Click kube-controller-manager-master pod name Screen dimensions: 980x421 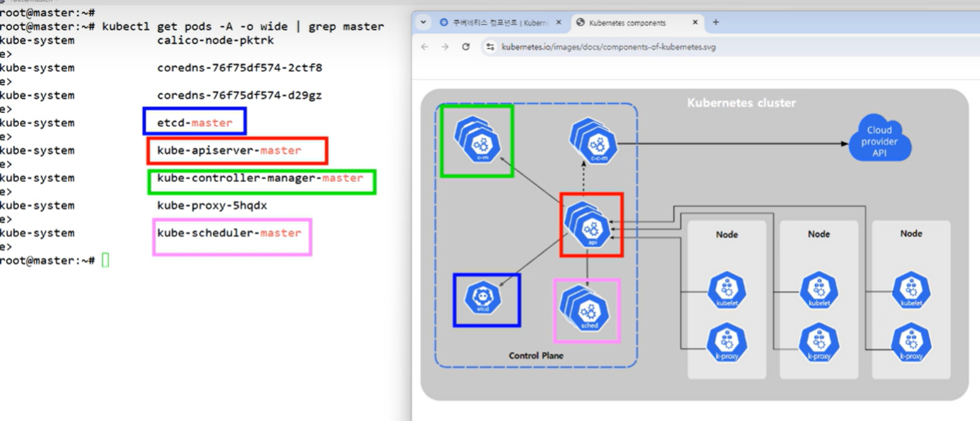click(x=260, y=178)
